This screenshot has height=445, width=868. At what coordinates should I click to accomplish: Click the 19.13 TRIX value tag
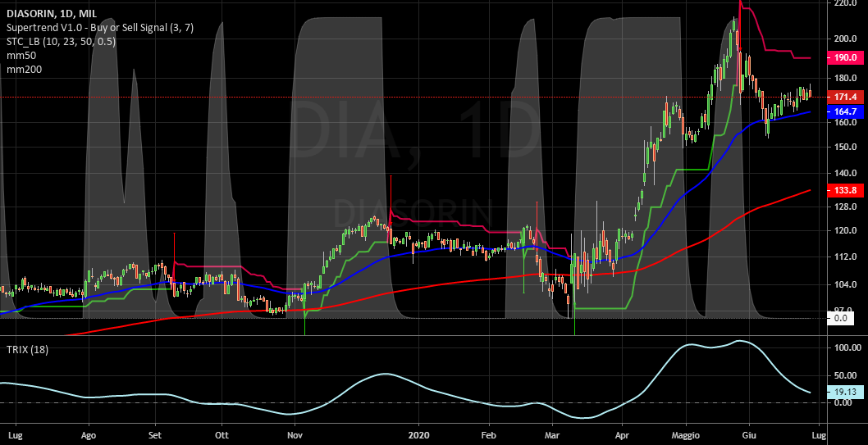pyautogui.click(x=845, y=392)
